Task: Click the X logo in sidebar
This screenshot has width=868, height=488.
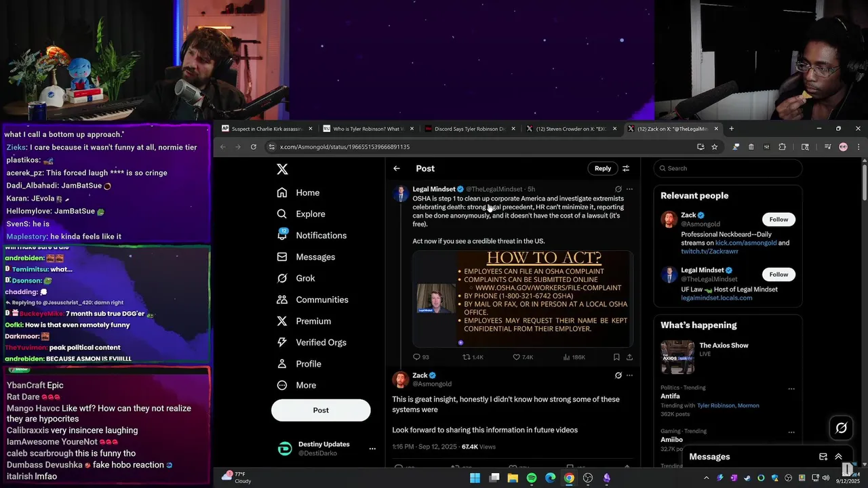Action: pyautogui.click(x=282, y=169)
